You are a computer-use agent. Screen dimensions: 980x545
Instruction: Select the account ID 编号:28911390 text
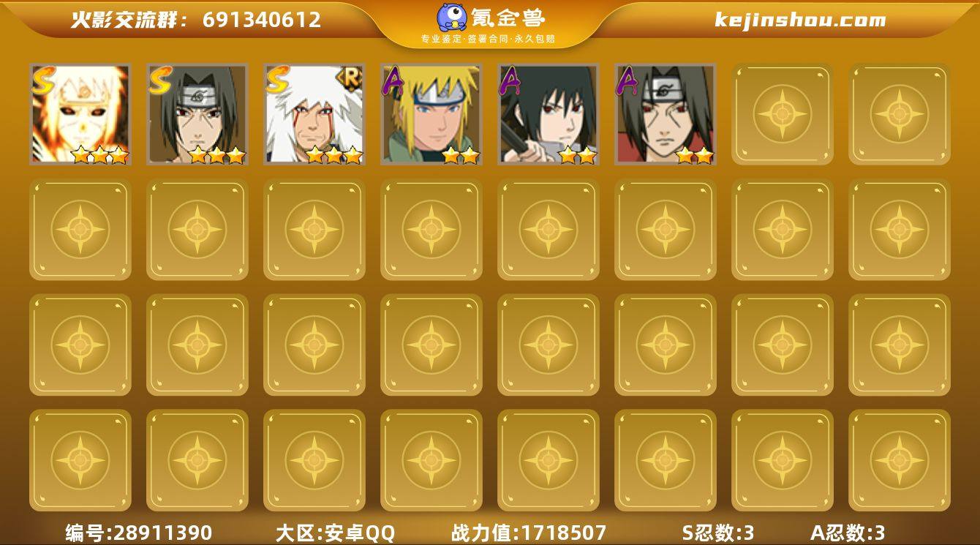coord(139,533)
